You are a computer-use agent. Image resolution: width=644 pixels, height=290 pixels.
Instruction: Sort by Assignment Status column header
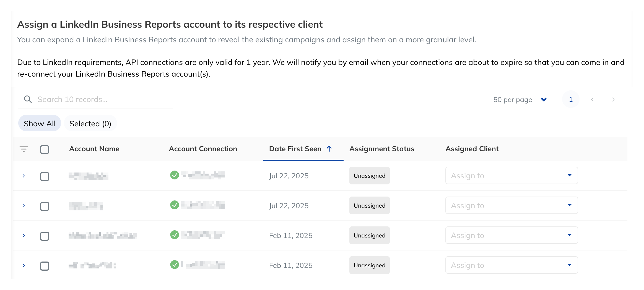click(x=382, y=149)
